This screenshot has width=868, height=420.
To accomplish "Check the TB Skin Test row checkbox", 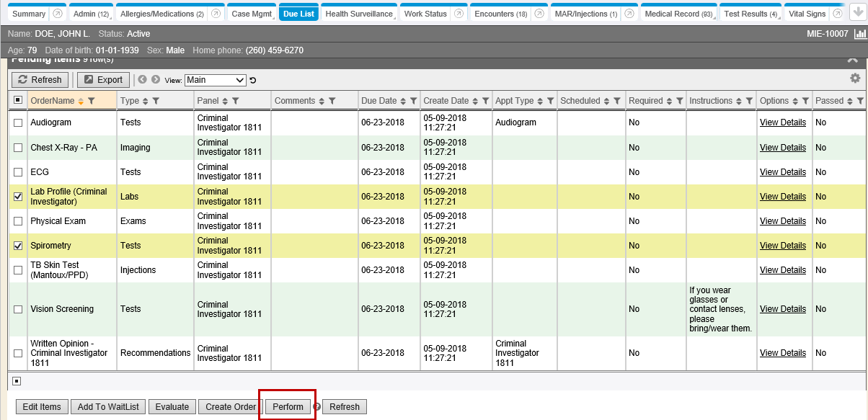I will pyautogui.click(x=18, y=270).
